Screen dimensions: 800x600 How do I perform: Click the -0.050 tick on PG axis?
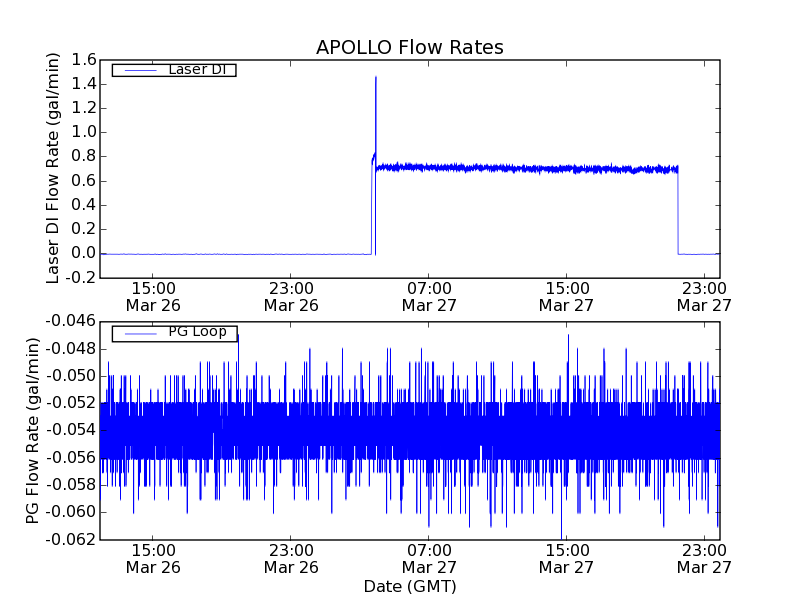pyautogui.click(x=71, y=377)
